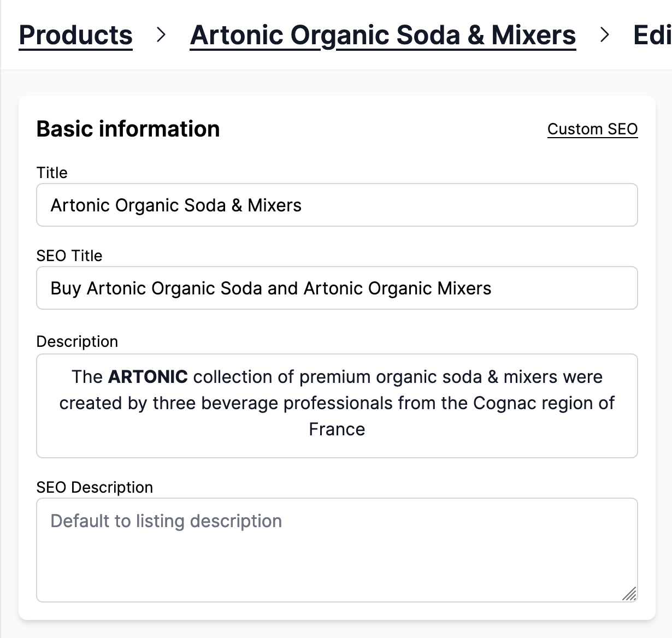Click the Description label
The width and height of the screenshot is (672, 638).
(x=77, y=341)
